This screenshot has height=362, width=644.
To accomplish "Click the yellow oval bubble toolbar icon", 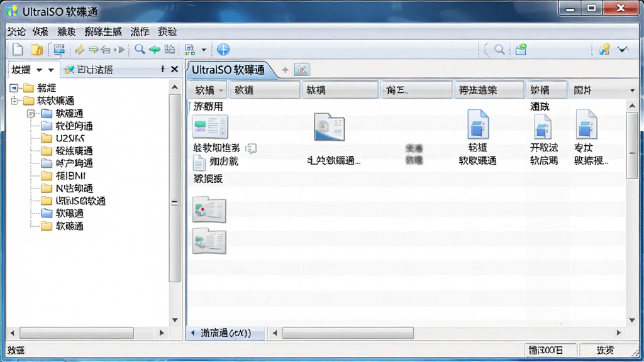I will [x=93, y=50].
